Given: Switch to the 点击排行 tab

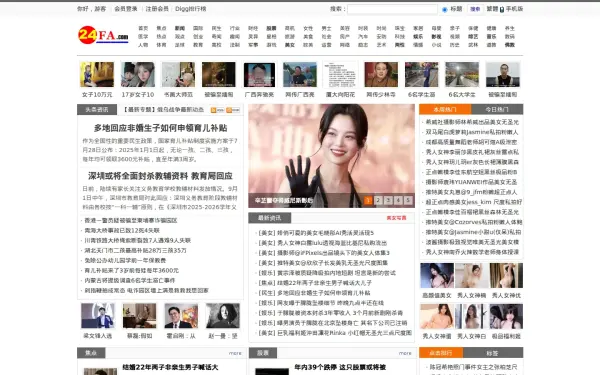Looking at the screenshot, I should click(x=441, y=353).
